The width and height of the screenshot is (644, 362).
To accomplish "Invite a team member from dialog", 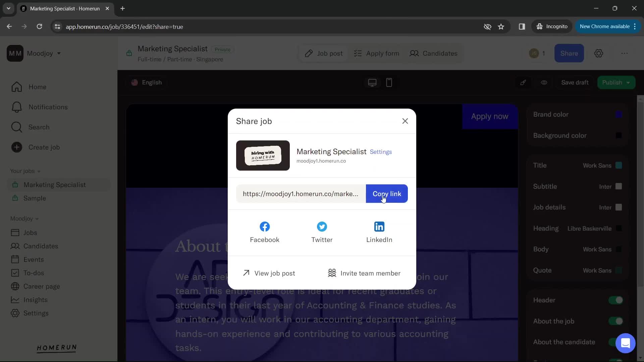I will (364, 273).
